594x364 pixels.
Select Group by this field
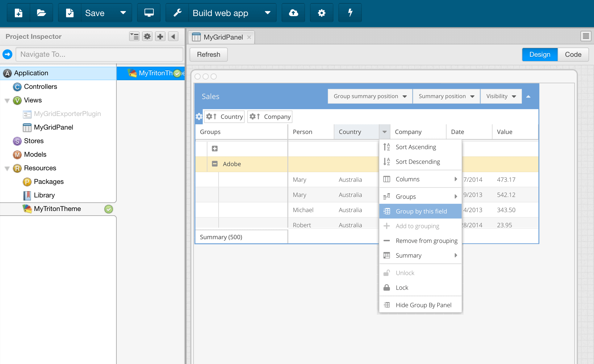420,211
